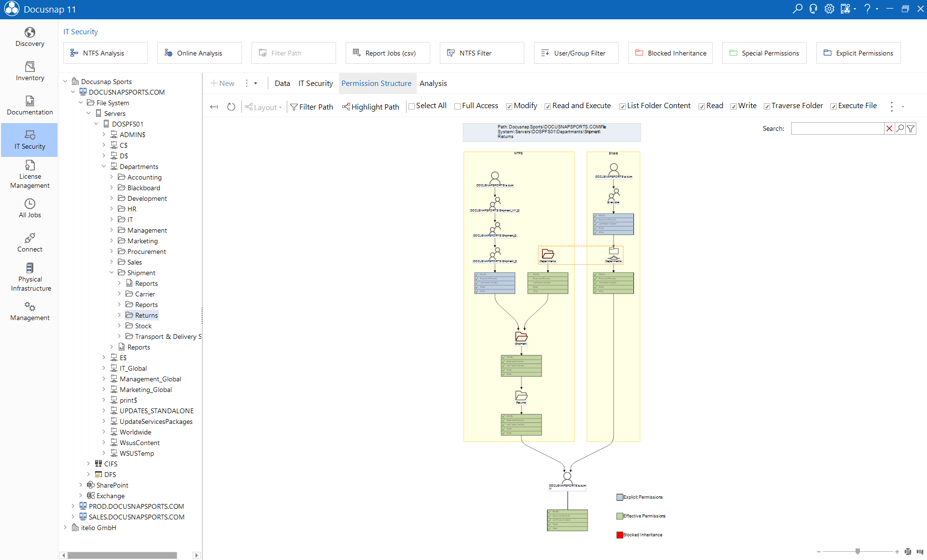Screen dimensions: 927x560
Task: Show All Jobs list
Action: [x=29, y=209]
